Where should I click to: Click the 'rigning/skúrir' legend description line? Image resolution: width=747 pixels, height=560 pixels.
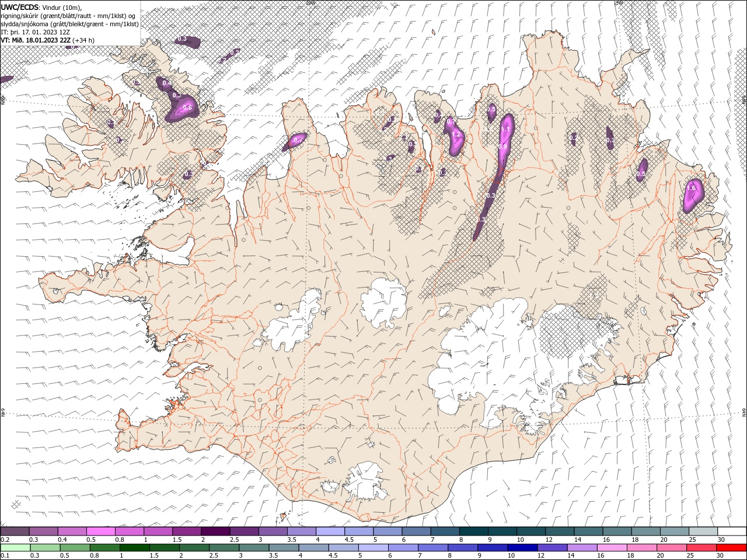(68, 15)
